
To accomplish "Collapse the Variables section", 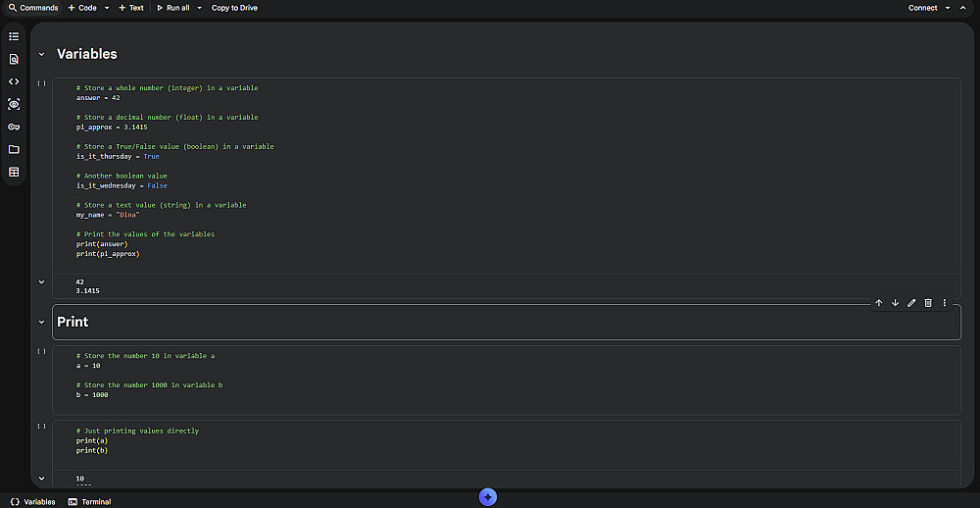I will [x=41, y=55].
